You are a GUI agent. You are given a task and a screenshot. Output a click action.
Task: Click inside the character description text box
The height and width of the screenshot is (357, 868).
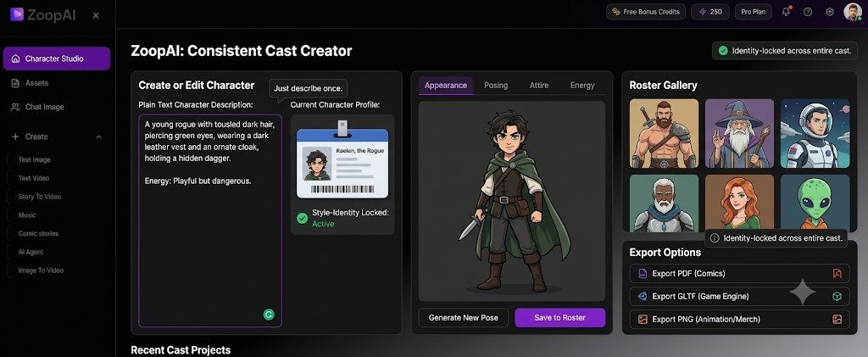coord(210,220)
